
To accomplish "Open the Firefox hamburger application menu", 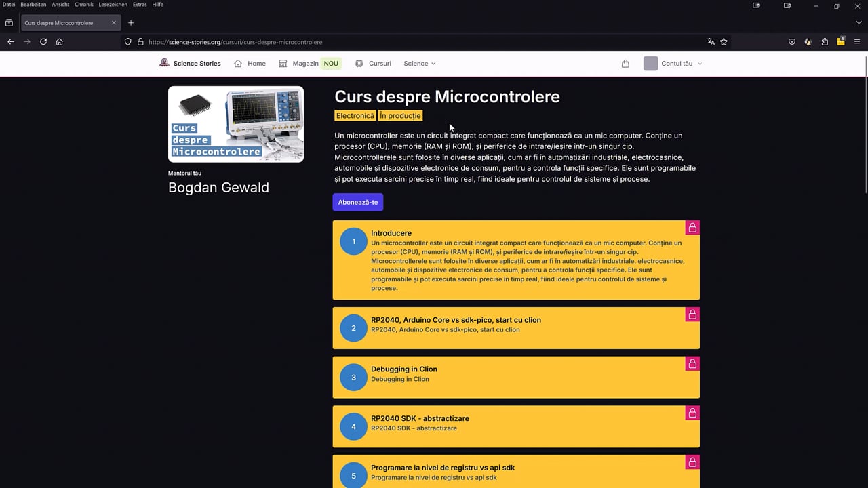I will (857, 41).
